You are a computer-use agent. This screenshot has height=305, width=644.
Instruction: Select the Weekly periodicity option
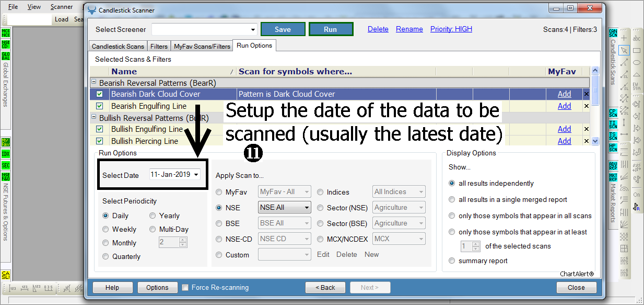106,229
